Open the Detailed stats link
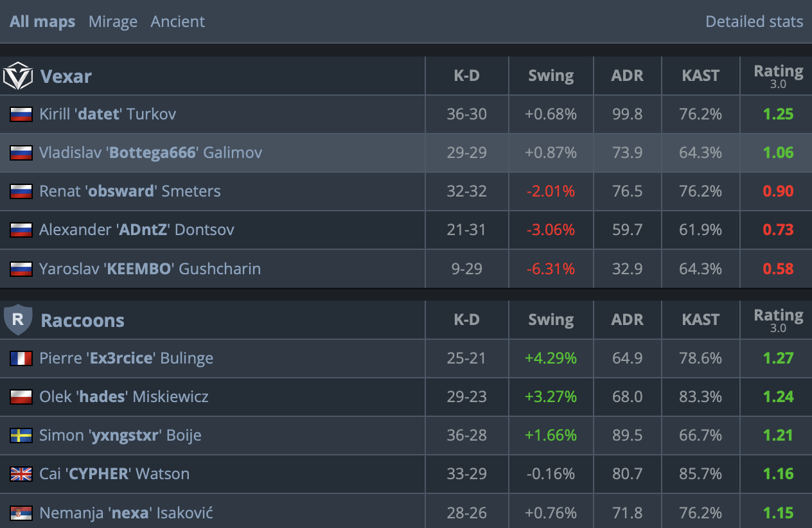This screenshot has width=812, height=528. [754, 21]
